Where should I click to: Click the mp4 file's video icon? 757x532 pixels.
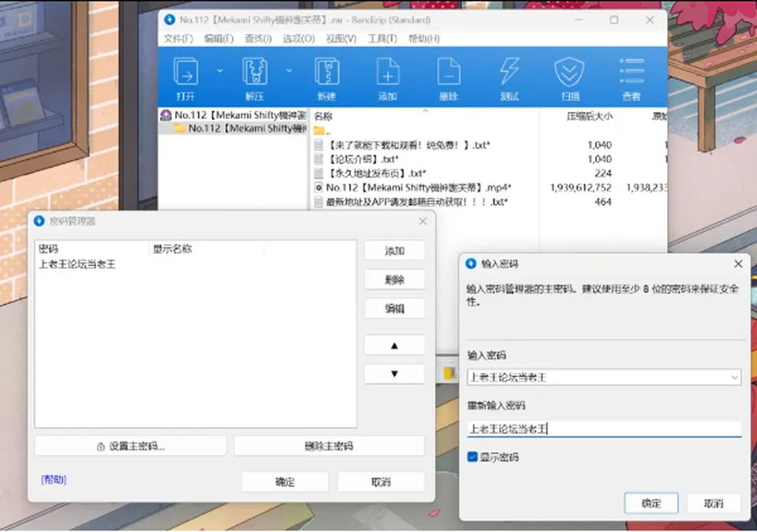click(x=319, y=188)
